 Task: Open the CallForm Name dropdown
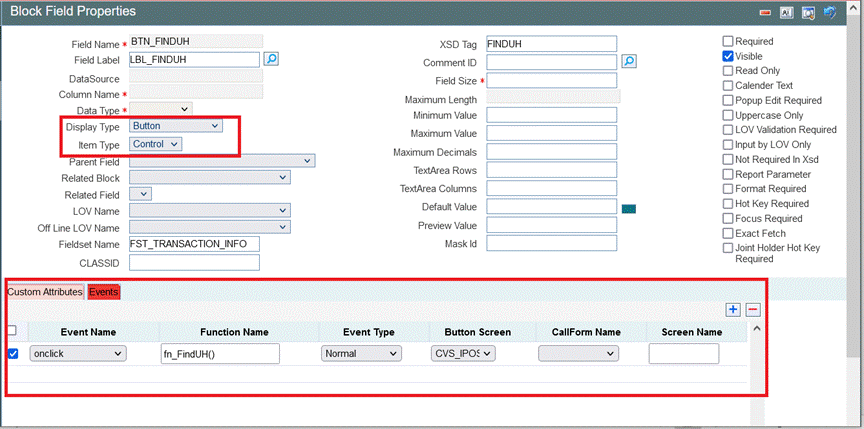click(x=578, y=354)
